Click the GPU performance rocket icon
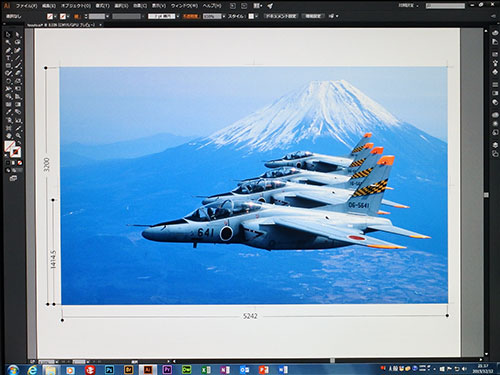Viewport: 500px width, 375px height. [270, 6]
